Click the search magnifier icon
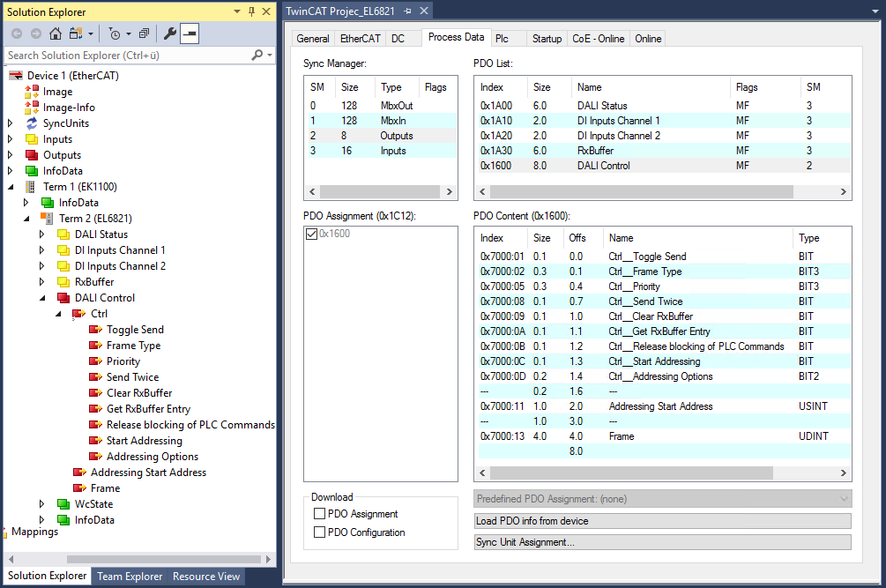886x588 pixels. 257,54
